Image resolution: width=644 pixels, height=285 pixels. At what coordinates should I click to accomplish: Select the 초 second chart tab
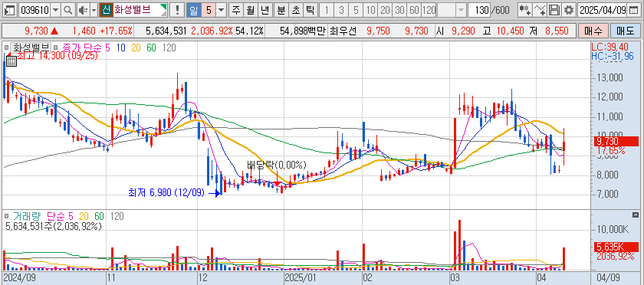pyautogui.click(x=295, y=10)
